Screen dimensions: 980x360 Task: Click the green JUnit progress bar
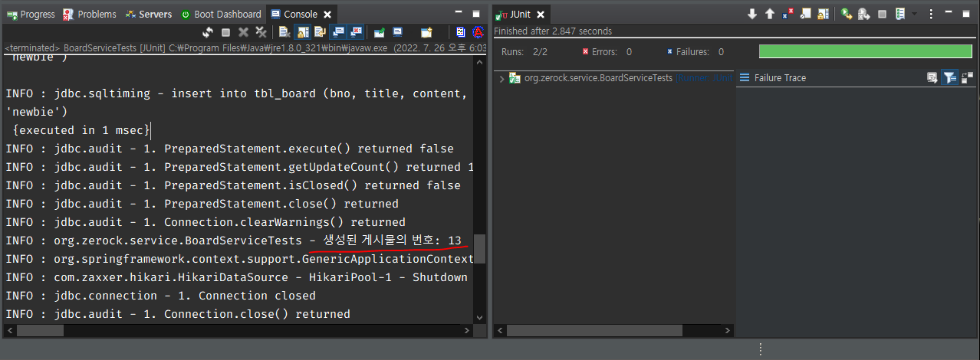point(866,51)
